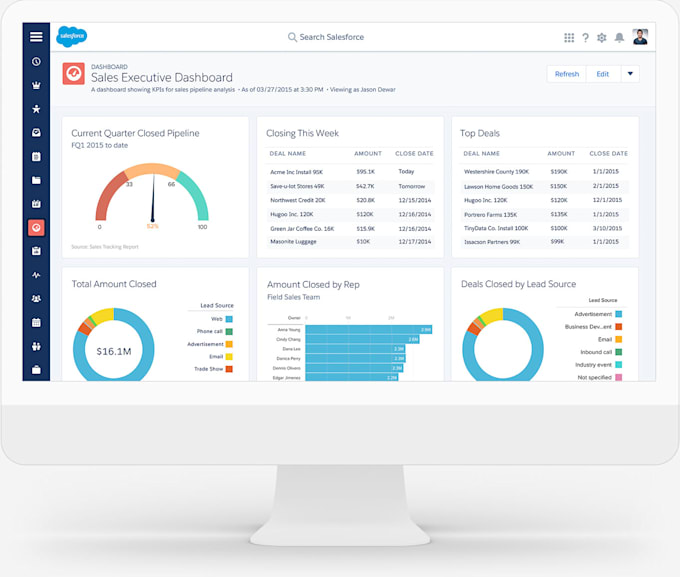Open the pulse activity icon in the sidebar
680x577 pixels.
36,275
